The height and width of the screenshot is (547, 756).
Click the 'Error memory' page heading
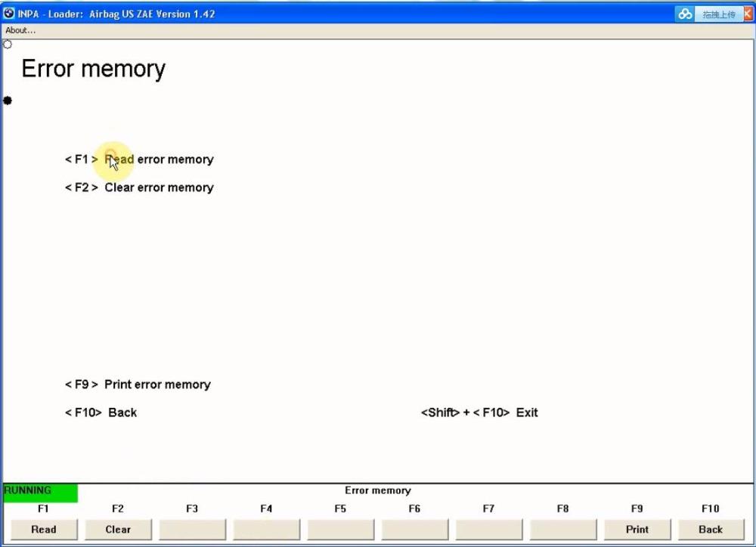click(x=94, y=69)
